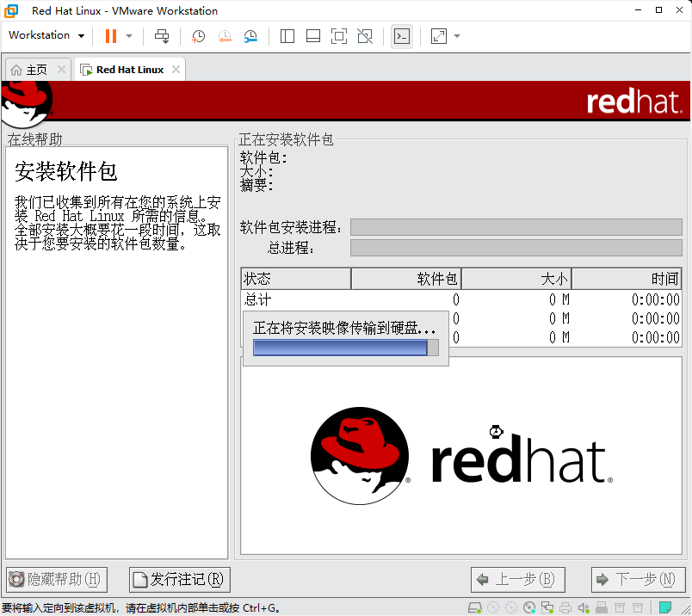Screen dimensions: 692x616
Task: Click the 发行注记 release notes button
Action: point(178,579)
